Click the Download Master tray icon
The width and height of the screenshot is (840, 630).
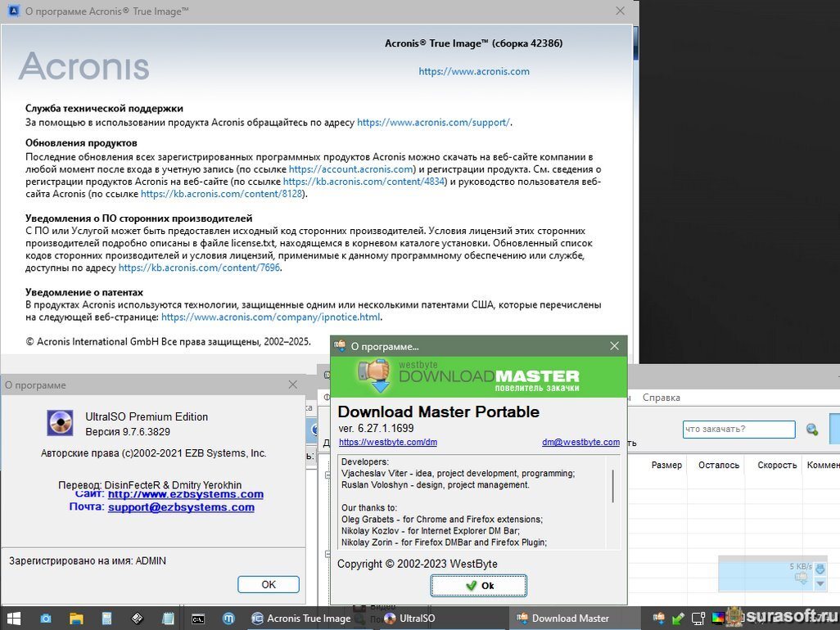point(659,619)
